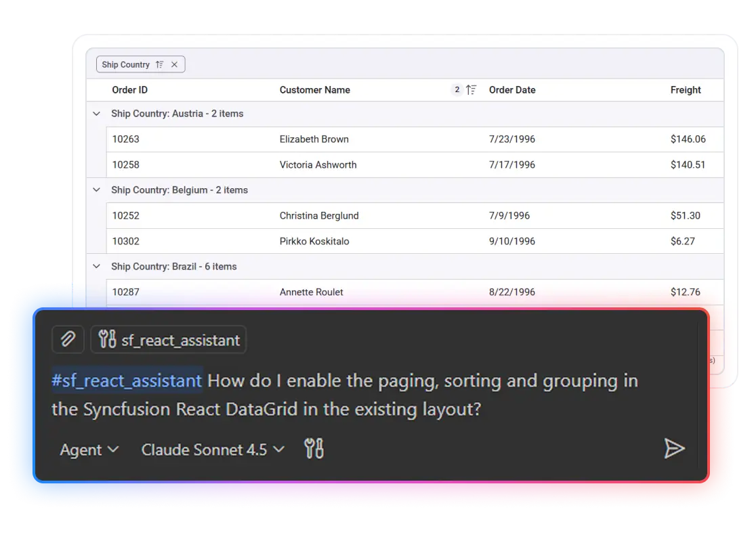Toggle the sf_react_assistant tool selection
756x547 pixels.
coord(168,339)
